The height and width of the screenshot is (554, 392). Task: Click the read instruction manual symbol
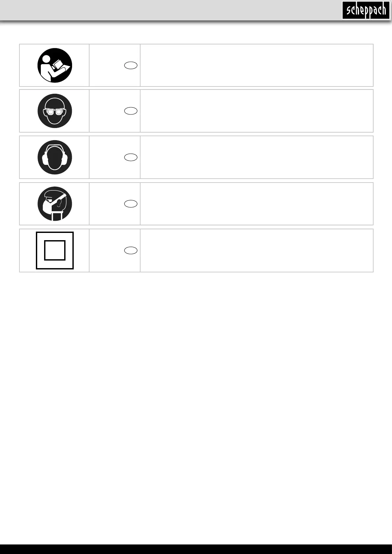55,65
